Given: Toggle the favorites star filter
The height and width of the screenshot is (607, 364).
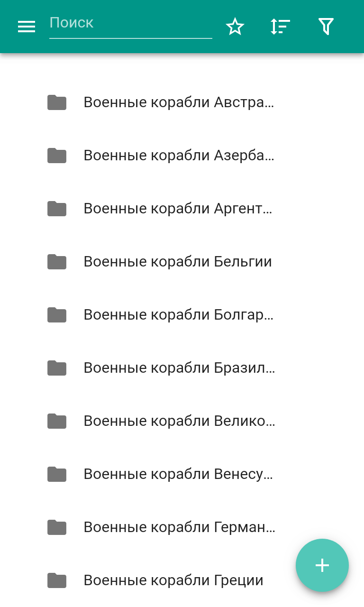Looking at the screenshot, I should [235, 27].
